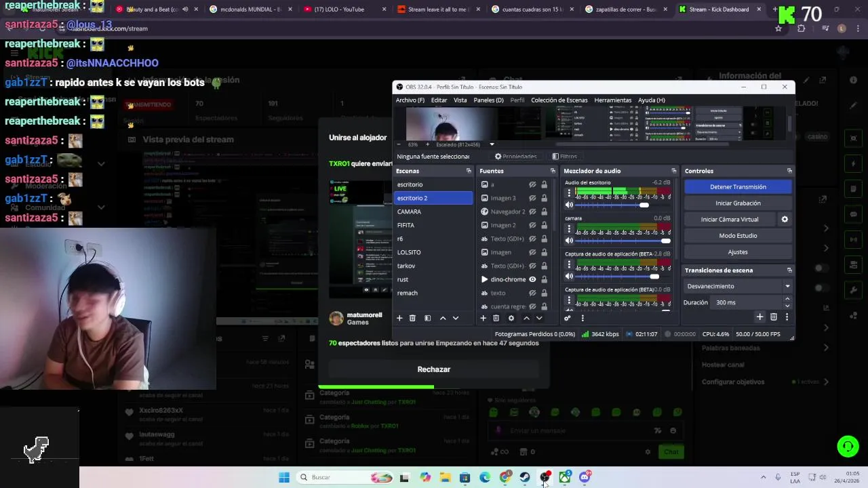The image size is (868, 488).
Task: Decrease transition duration with down arrow
Action: (x=787, y=306)
